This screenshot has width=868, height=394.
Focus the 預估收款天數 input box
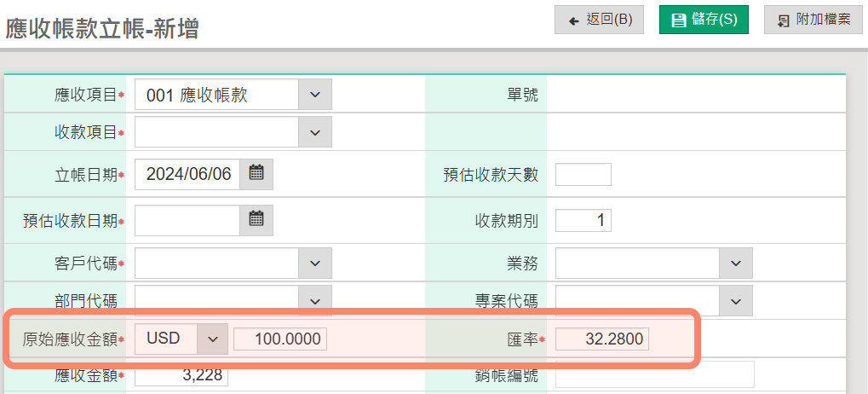click(x=583, y=174)
